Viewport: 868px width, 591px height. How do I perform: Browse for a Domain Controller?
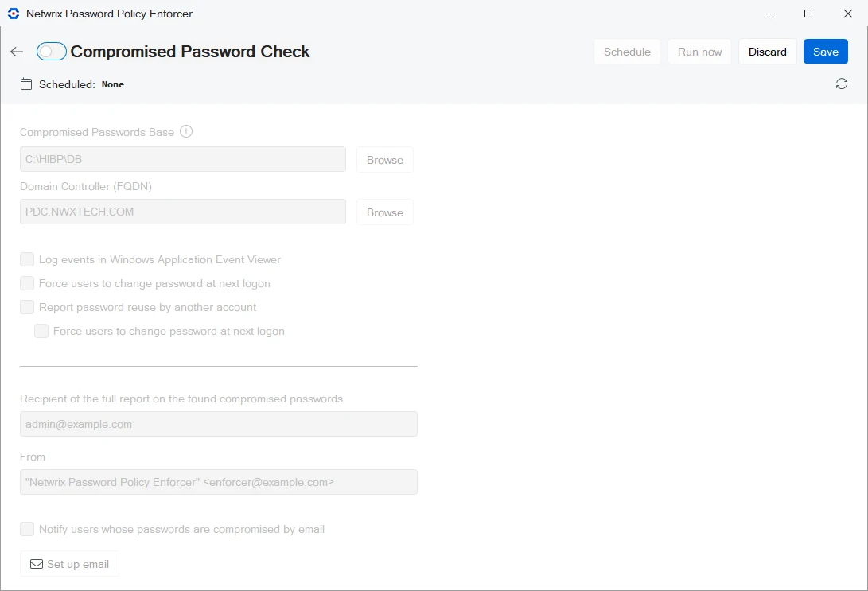click(x=384, y=212)
